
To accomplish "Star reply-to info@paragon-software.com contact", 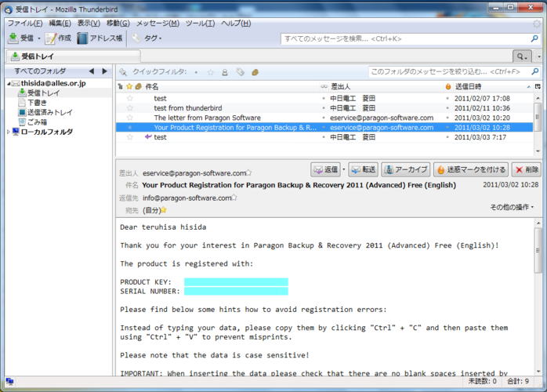I will tap(234, 198).
